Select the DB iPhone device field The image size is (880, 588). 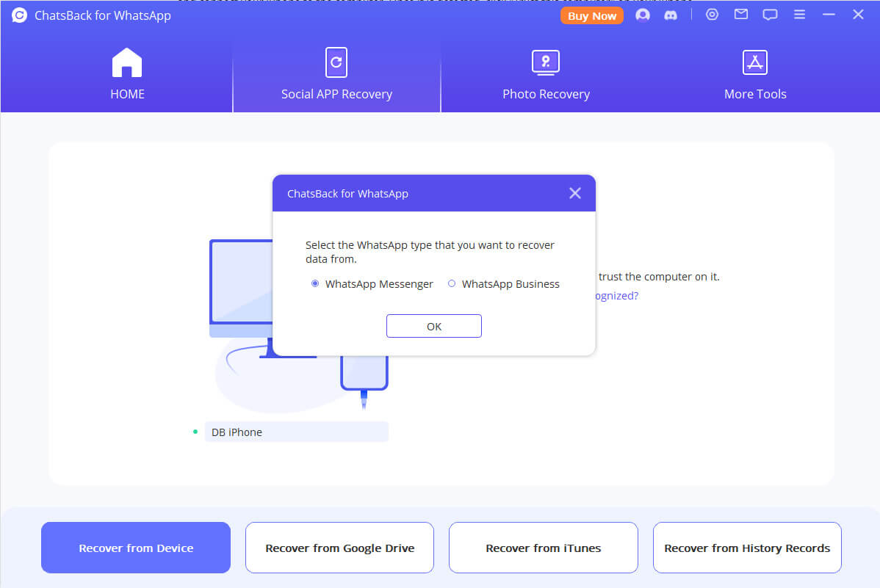pyautogui.click(x=296, y=432)
